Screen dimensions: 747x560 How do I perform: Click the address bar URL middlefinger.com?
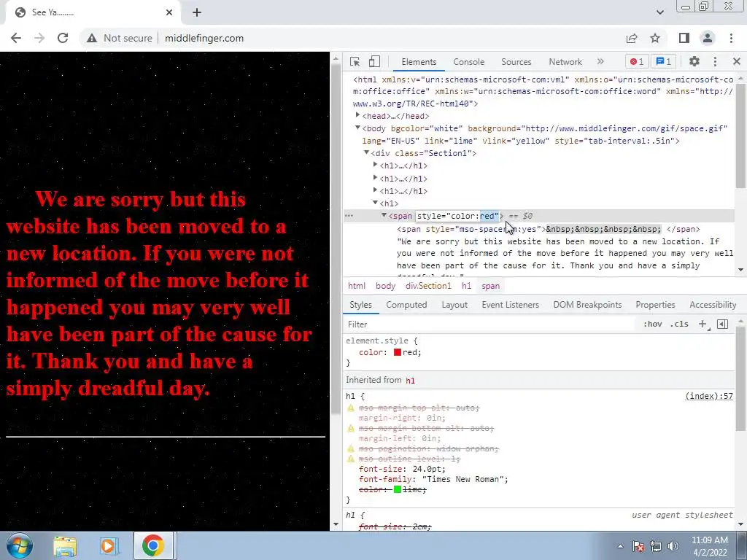204,38
